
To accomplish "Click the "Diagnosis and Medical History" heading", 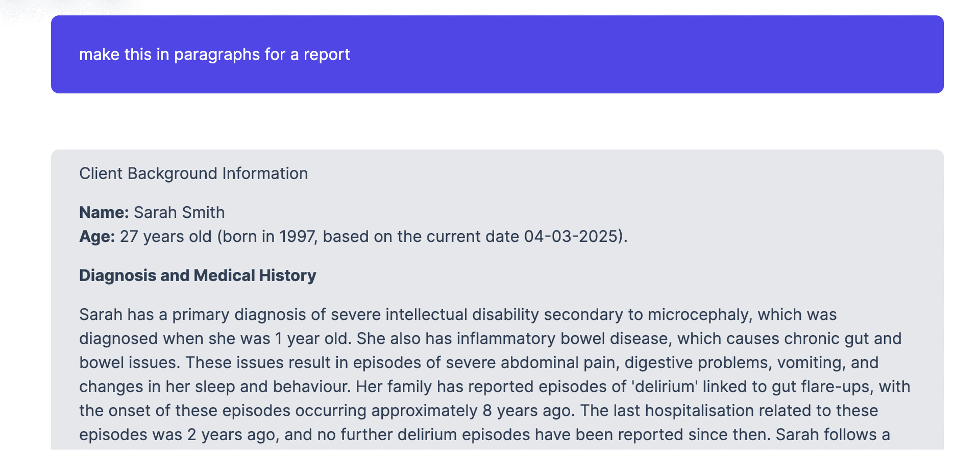I will pyautogui.click(x=198, y=275).
